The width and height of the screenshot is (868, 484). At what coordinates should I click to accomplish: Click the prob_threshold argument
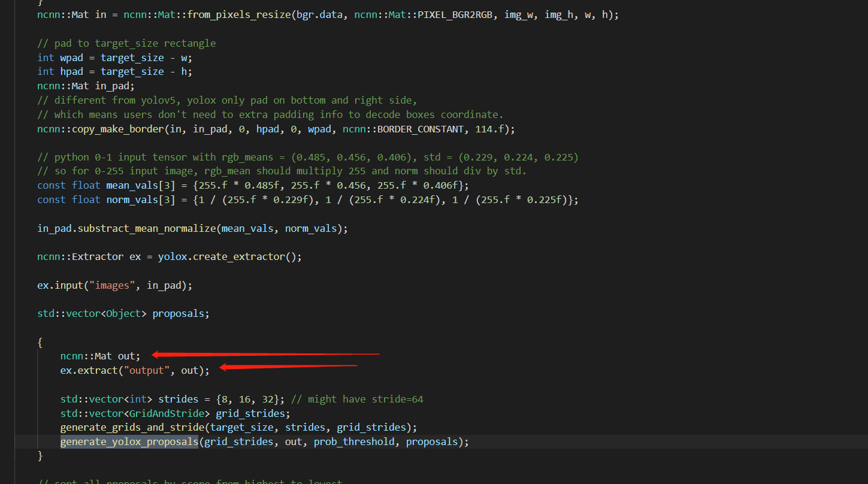point(354,442)
